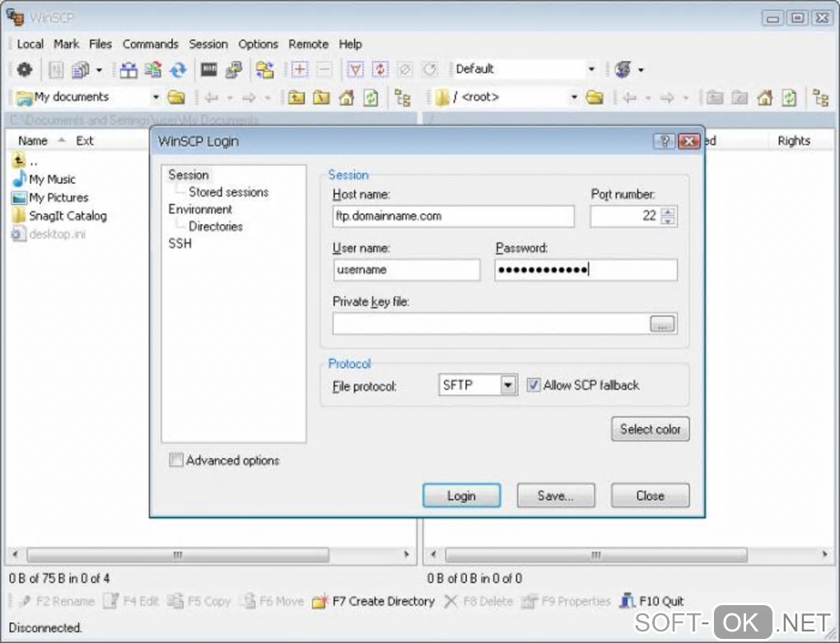Go to local root directory icon
840x643 pixels.
tap(321, 97)
